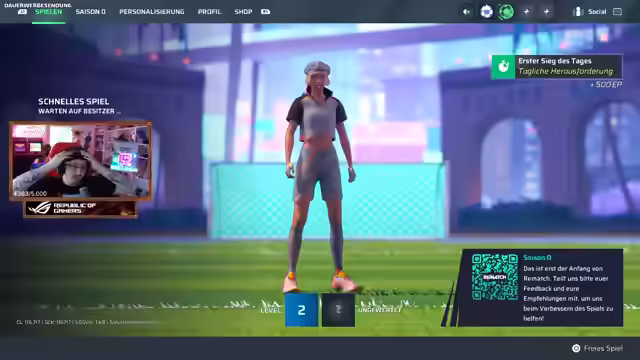
Task: Click the '+ 500 EP' reward text
Action: pos(606,84)
